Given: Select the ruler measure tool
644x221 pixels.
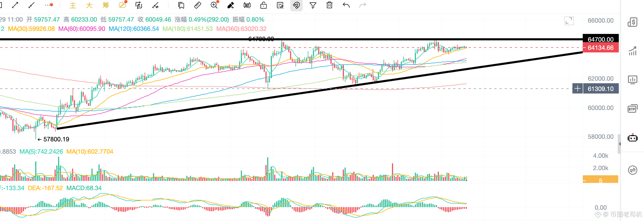Looking at the screenshot, I should click(x=198, y=5).
